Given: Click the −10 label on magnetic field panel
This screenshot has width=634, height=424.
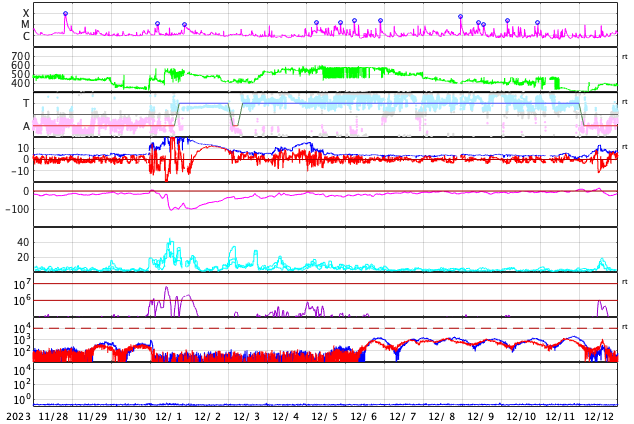Looking at the screenshot, I should (18, 171).
